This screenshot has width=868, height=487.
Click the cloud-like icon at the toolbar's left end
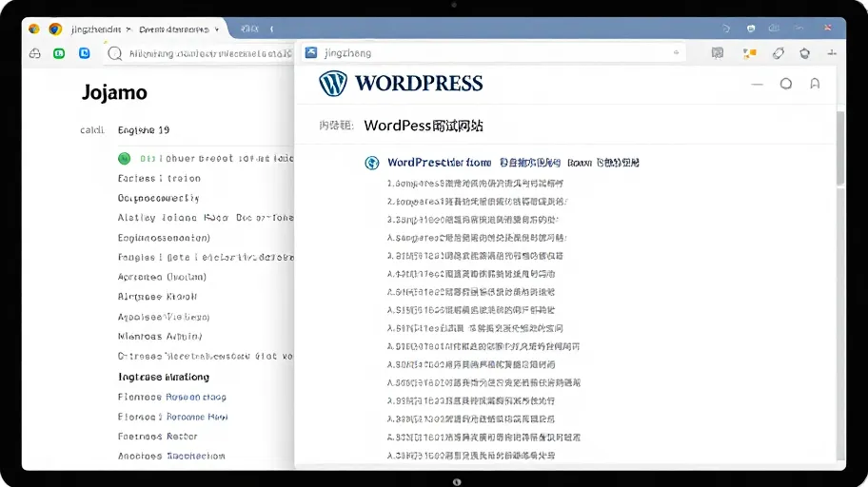click(x=35, y=53)
